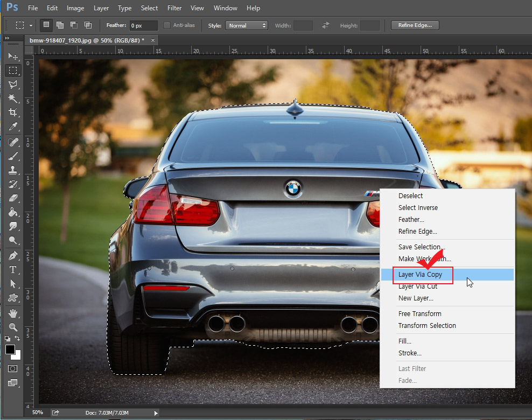
Task: Change the screen mode
Action: [x=12, y=383]
